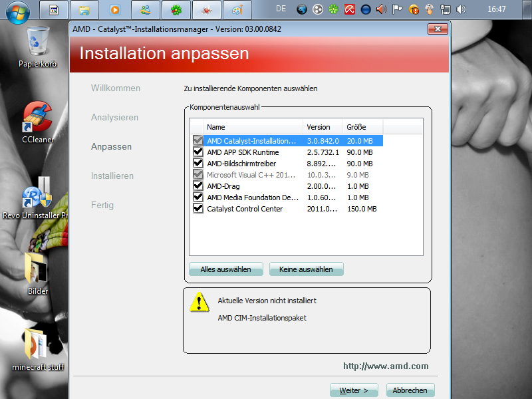The height and width of the screenshot is (399, 532).
Task: Select the Microsoft Visual C++ row name
Action: coord(251,175)
